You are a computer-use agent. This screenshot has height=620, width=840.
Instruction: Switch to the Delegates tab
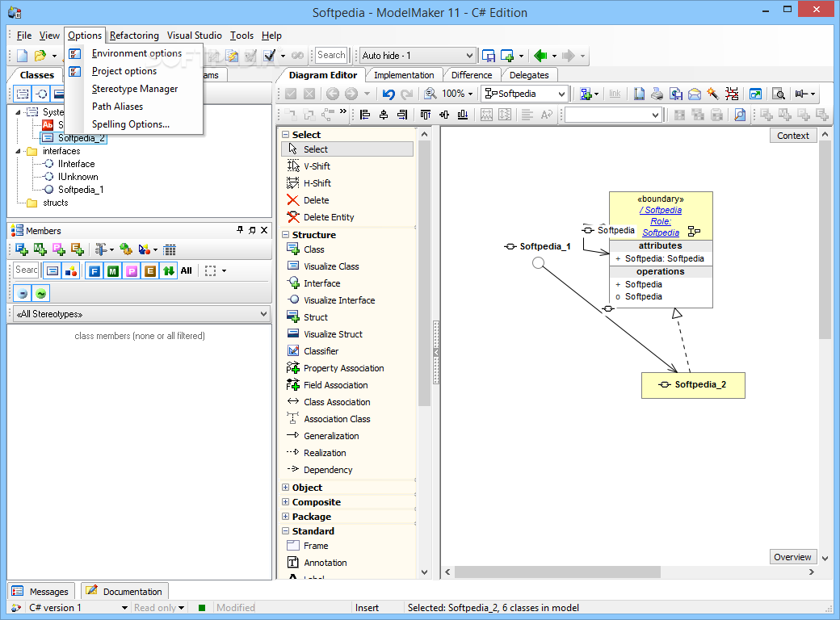point(529,75)
